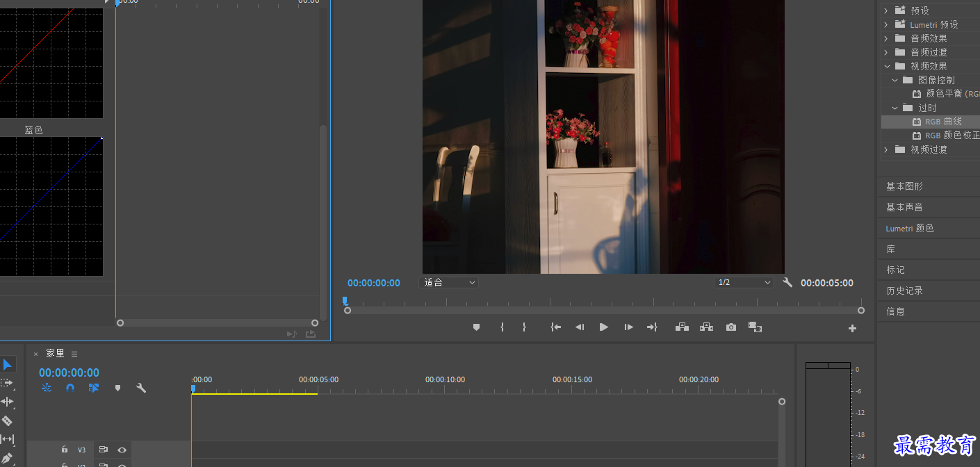The width and height of the screenshot is (980, 467).
Task: Open the 历史记录 panel
Action: 904,290
